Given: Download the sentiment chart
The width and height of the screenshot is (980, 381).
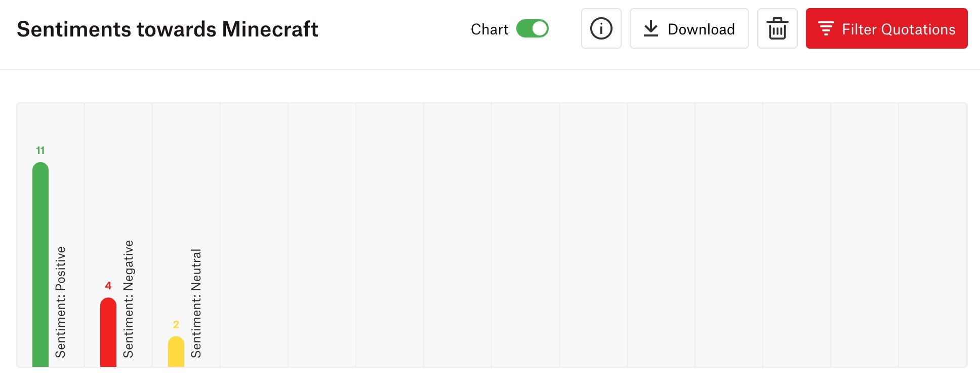Looking at the screenshot, I should (689, 28).
